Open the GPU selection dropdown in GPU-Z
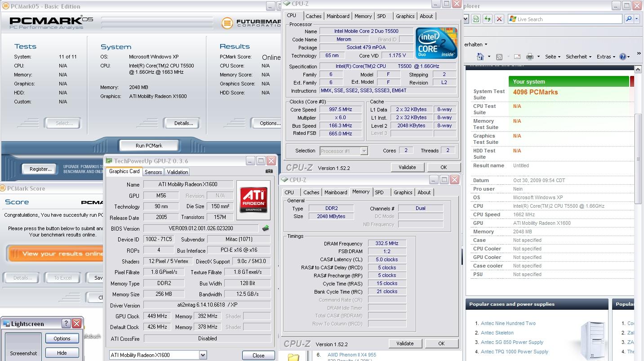The image size is (644, 361). pos(203,355)
